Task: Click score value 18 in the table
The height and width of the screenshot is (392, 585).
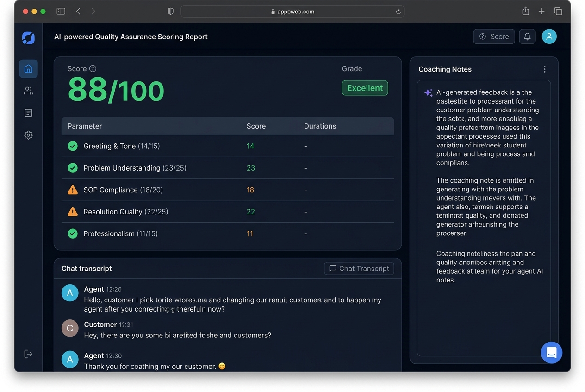Action: tap(250, 190)
